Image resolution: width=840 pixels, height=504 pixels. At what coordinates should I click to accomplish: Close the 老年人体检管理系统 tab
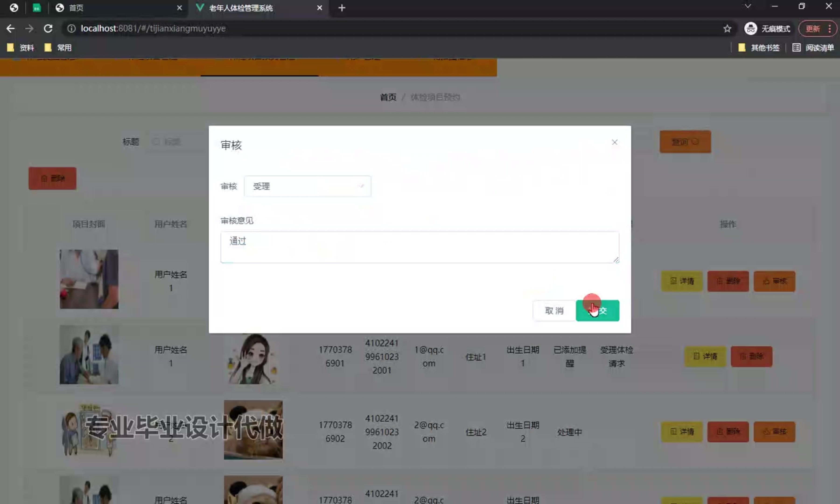[x=319, y=8]
